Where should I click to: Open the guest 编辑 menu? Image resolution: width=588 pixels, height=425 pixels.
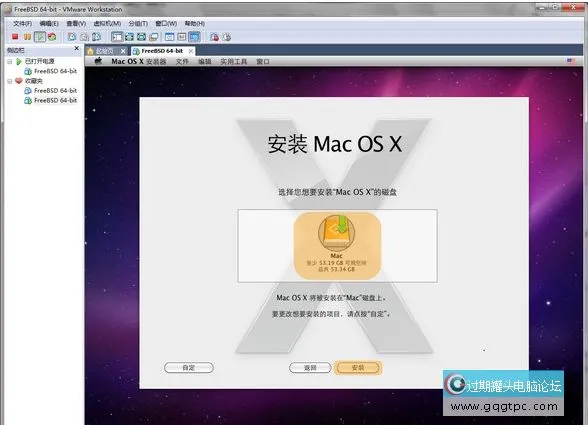pos(205,61)
